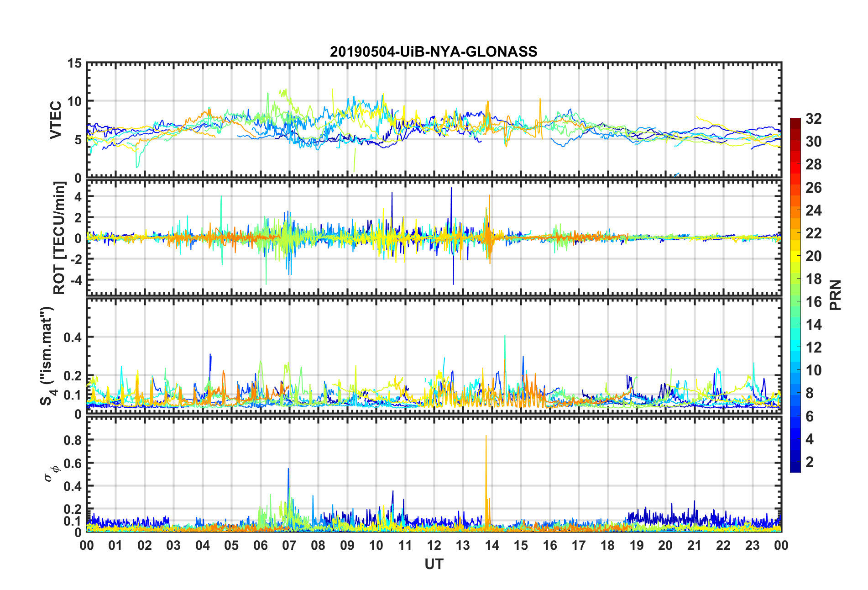Click sigma-phi axis tick value 0.4
868x590 pixels.
click(73, 486)
